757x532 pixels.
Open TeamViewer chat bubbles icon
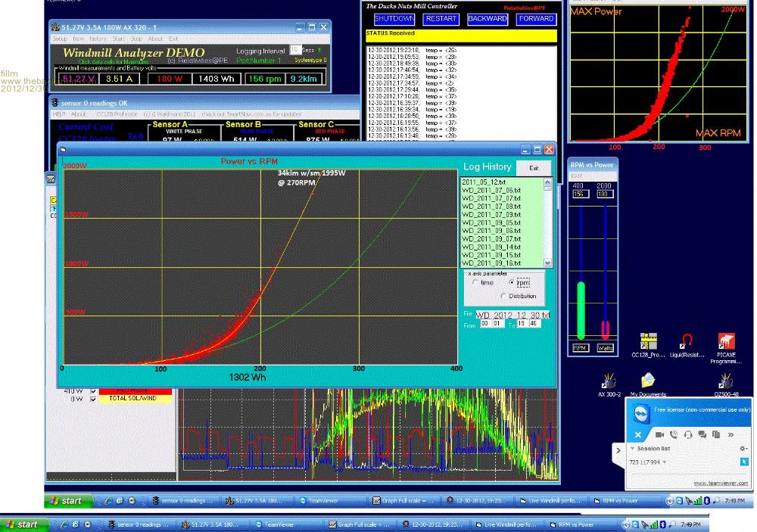coord(702,434)
